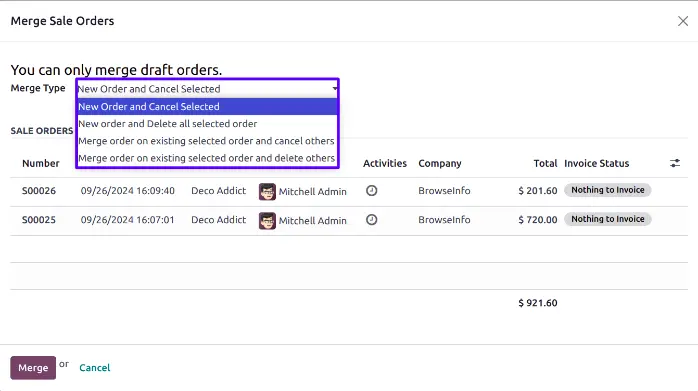Click the Merge button

coord(33,368)
